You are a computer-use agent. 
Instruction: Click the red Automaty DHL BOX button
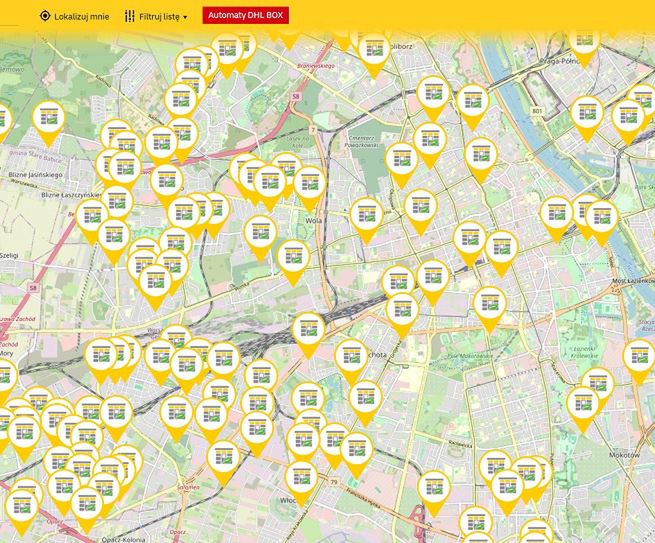click(x=246, y=15)
